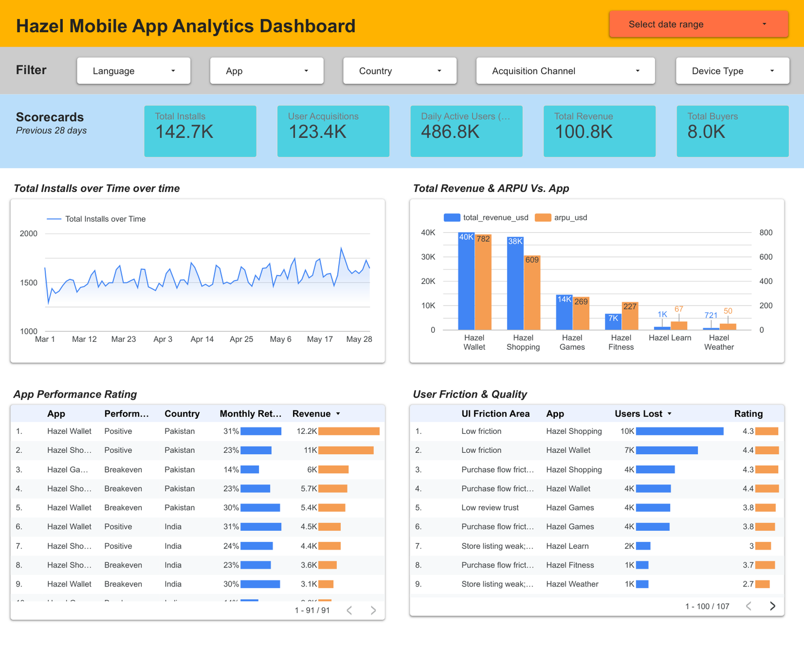Image resolution: width=804 pixels, height=672 pixels.
Task: Sort by App header in User Friction table
Action: 555,414
